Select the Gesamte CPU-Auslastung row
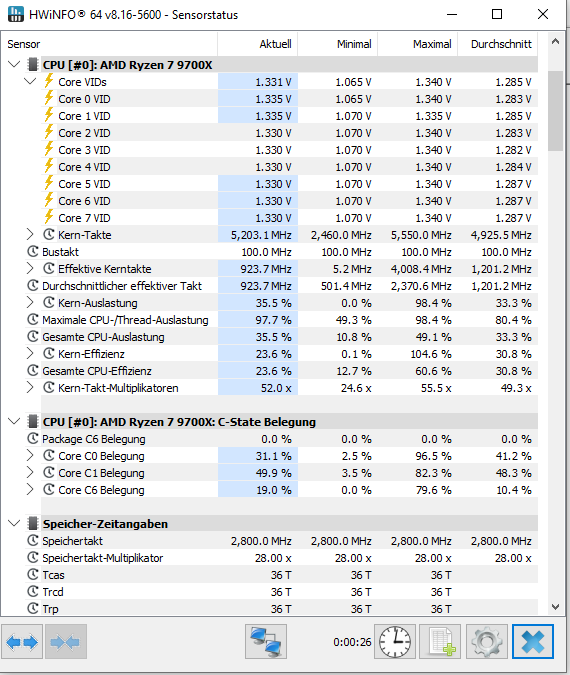The height and width of the screenshot is (675, 570). pos(281,337)
